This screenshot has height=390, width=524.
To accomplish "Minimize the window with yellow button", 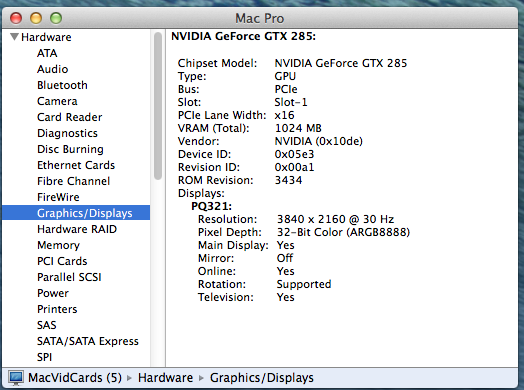I will 36,18.
